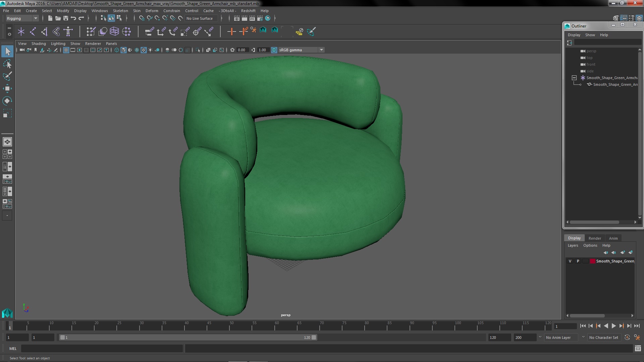Click the red color swatch of Smooth_Shape_Green layer
Viewport: 644px width, 362px height.
pyautogui.click(x=593, y=261)
